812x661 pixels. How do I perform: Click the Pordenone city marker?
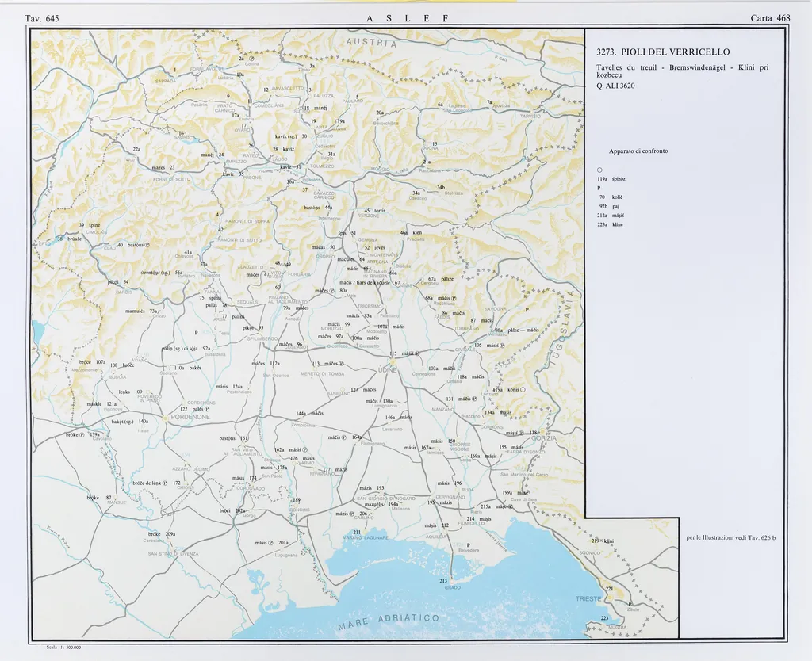[165, 416]
